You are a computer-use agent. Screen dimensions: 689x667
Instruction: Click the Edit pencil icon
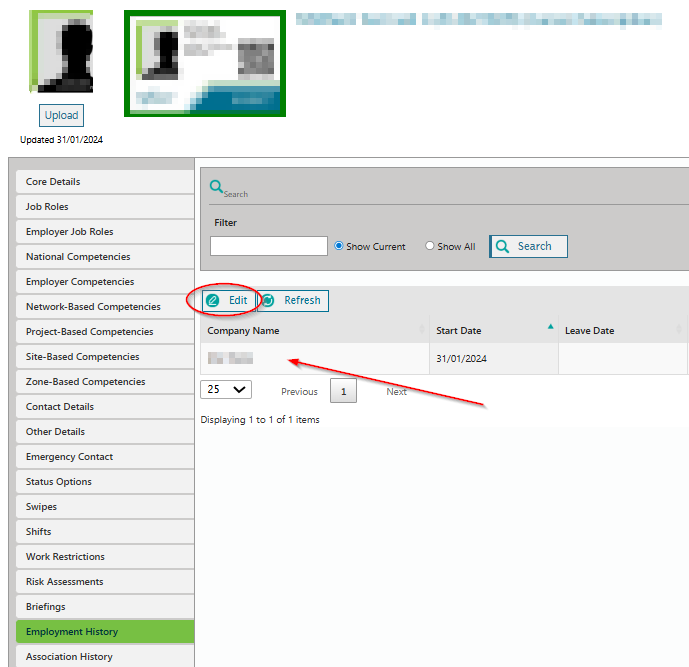click(213, 301)
